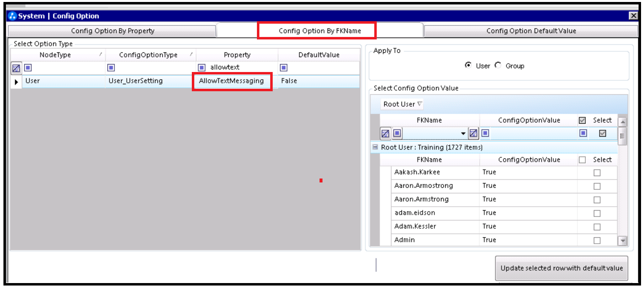Viewport: 644px width, 287px height.
Task: Tick the Select checkbox for Adam.Kessler
Action: (597, 227)
